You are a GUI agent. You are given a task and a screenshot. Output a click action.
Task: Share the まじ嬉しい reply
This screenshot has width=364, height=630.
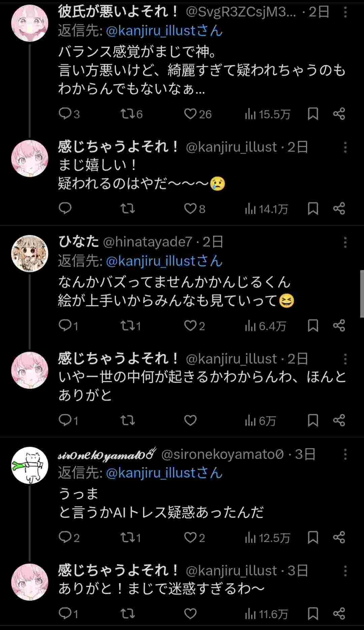point(339,209)
